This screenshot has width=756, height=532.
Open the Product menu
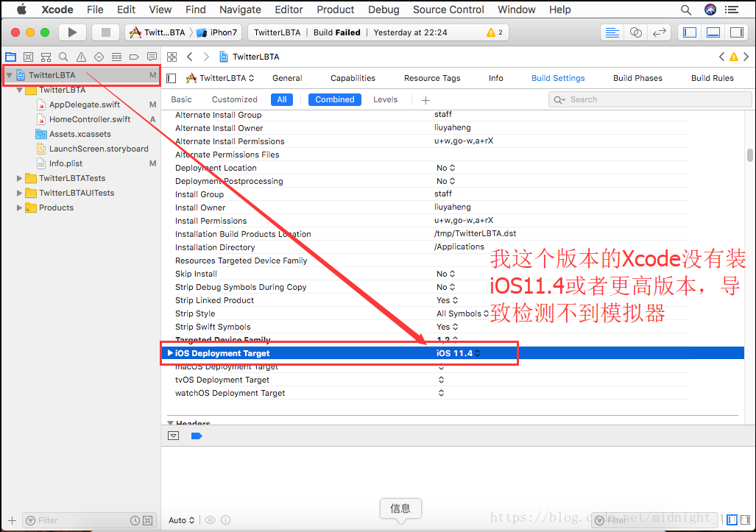336,10
